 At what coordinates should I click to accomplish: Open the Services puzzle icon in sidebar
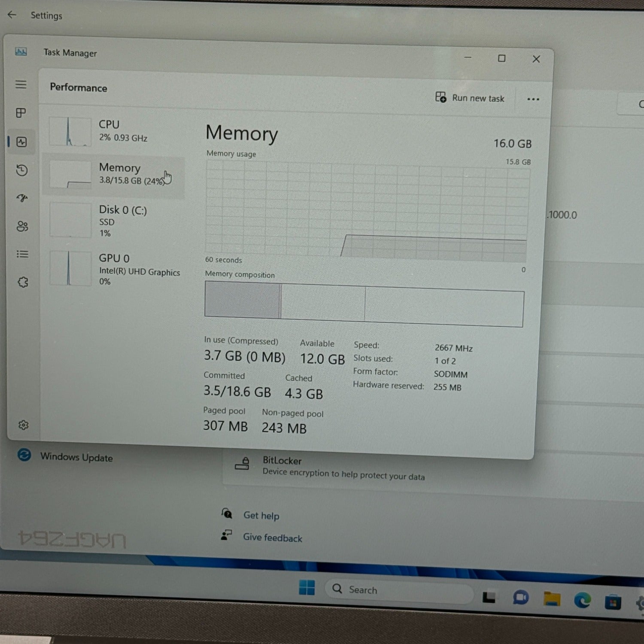coord(23,282)
